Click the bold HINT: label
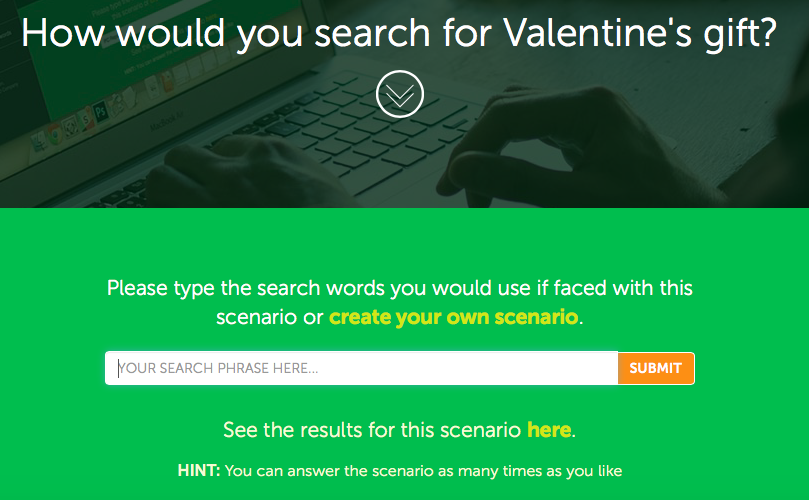Image resolution: width=809 pixels, height=500 pixels. point(199,471)
